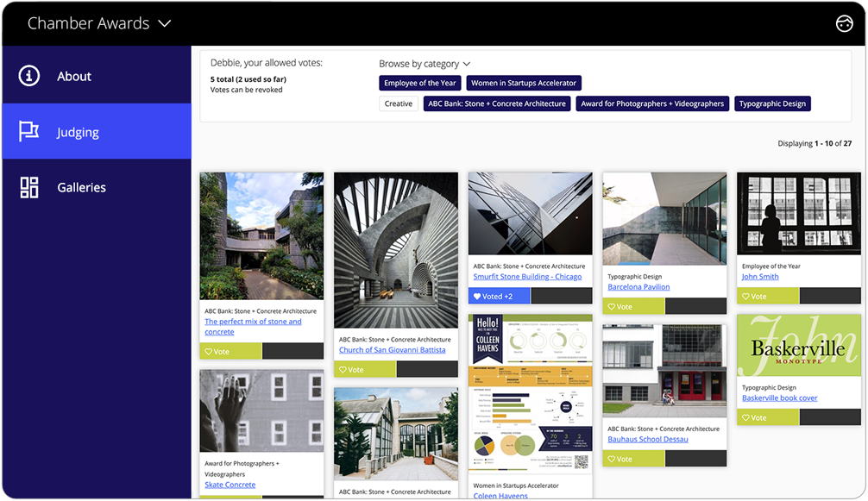Expand the Browse by category chevron

(467, 64)
